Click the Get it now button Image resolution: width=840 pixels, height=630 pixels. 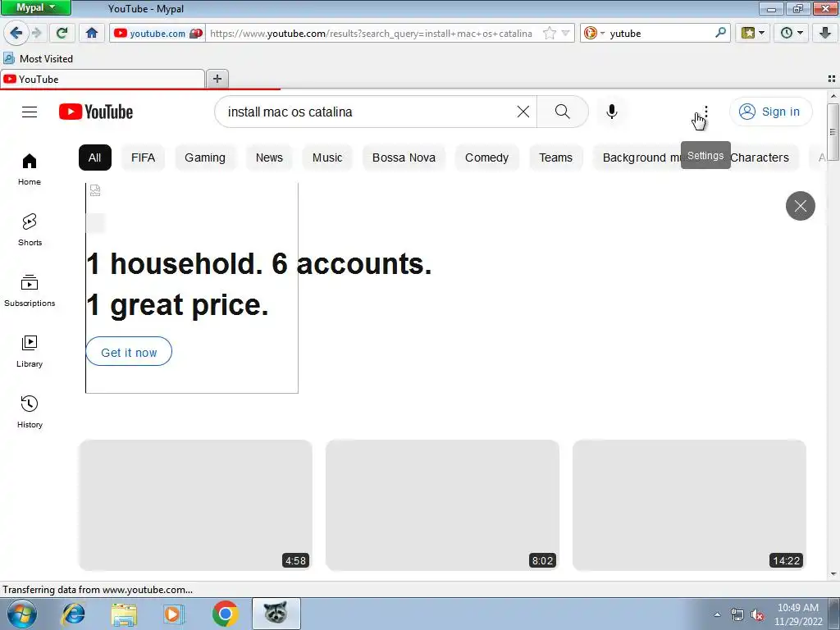(x=129, y=352)
